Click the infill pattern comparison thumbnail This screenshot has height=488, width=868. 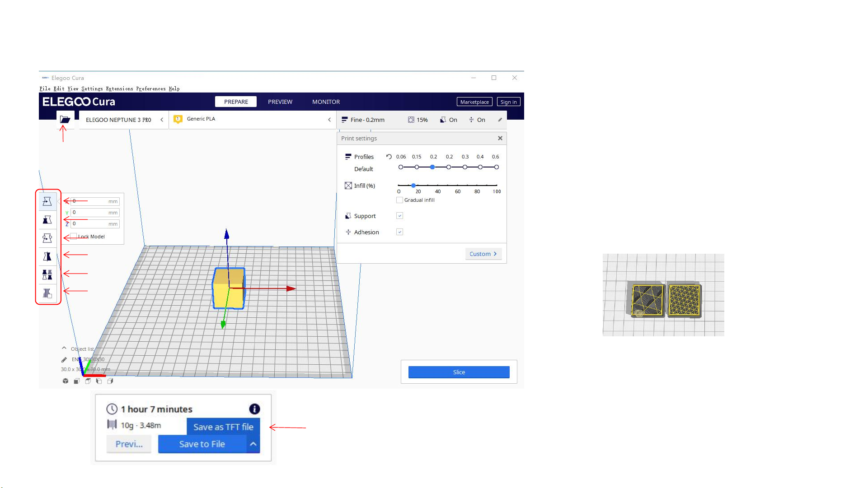(663, 295)
